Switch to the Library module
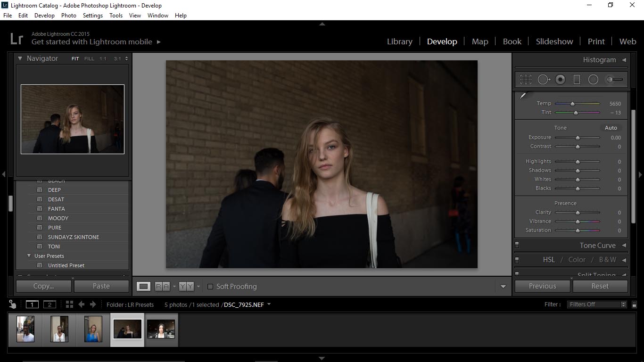This screenshot has width=644, height=362. 400,41
